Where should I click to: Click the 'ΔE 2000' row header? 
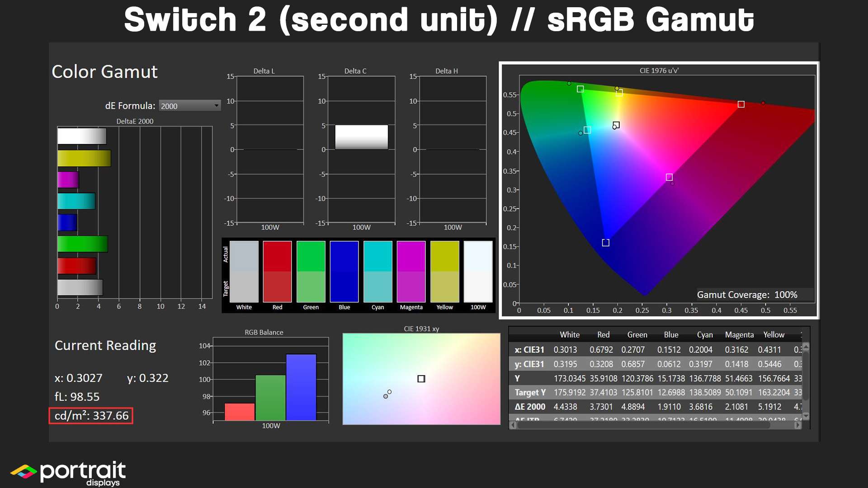(x=530, y=407)
